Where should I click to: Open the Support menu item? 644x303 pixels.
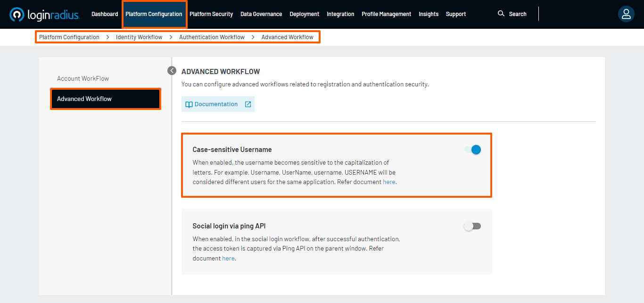click(x=456, y=14)
